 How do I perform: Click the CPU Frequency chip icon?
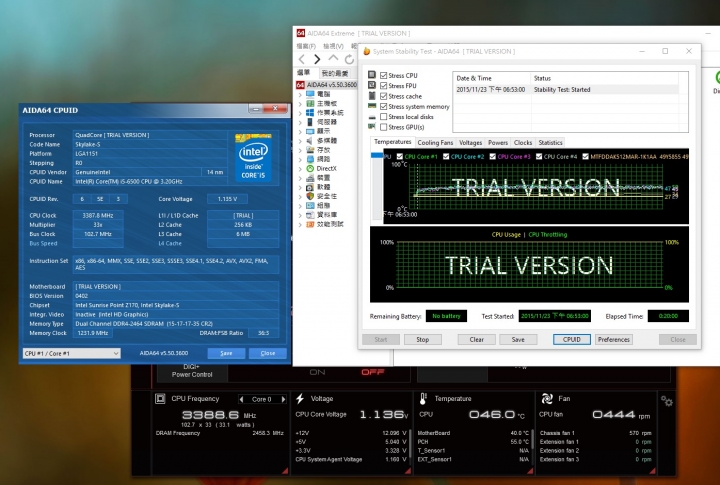pyautogui.click(x=160, y=399)
